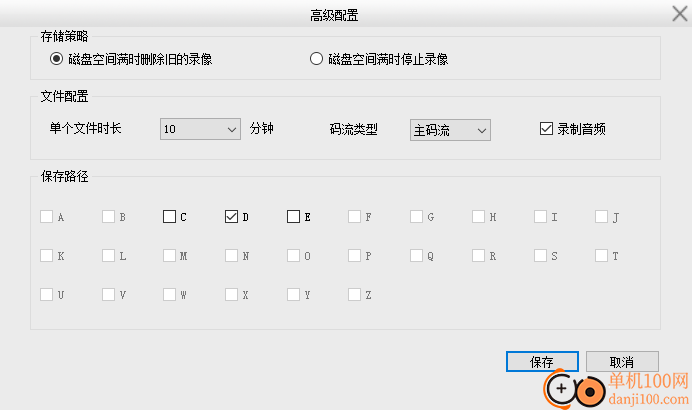Click the 文件配置 group title

click(64, 96)
